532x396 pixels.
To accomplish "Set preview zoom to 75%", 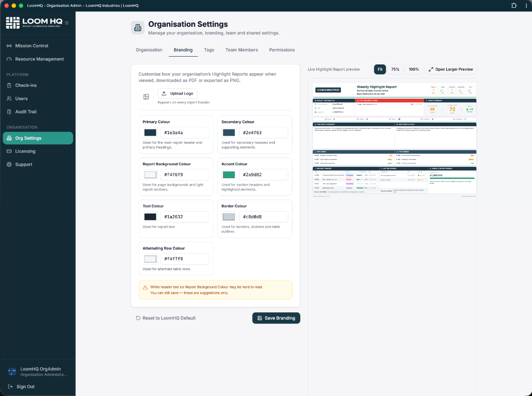I will tap(395, 69).
